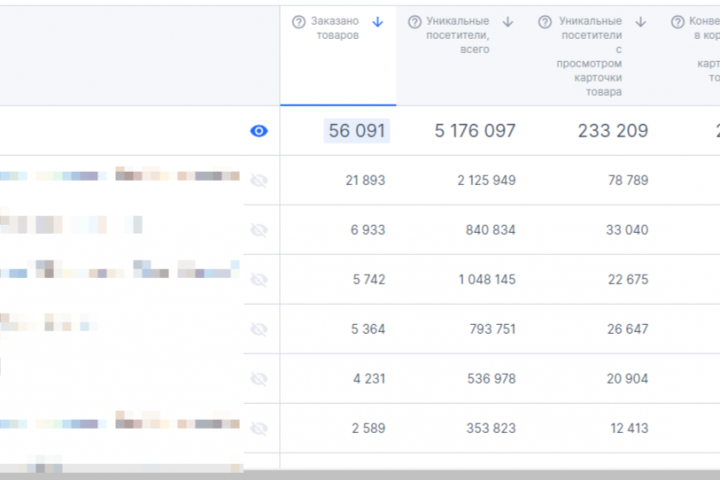Click cell 21 893

[x=365, y=181]
